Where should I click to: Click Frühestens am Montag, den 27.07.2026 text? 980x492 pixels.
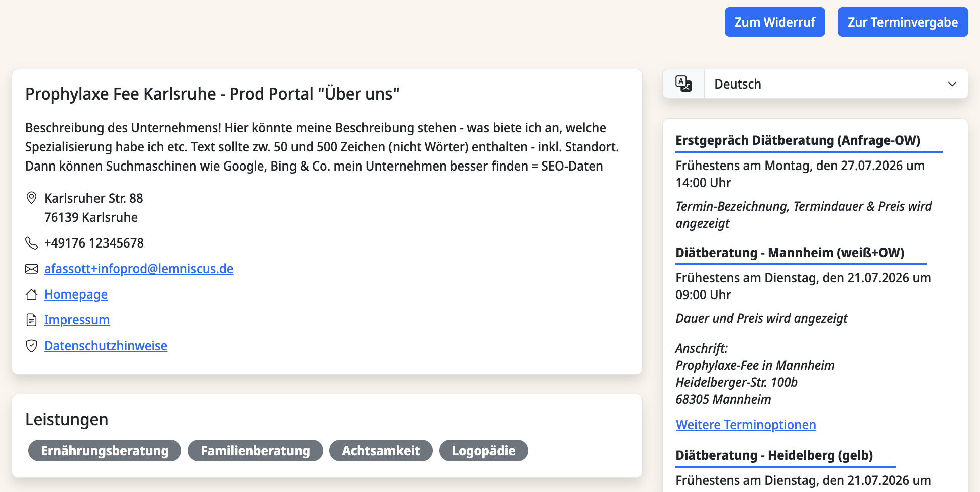(x=800, y=174)
